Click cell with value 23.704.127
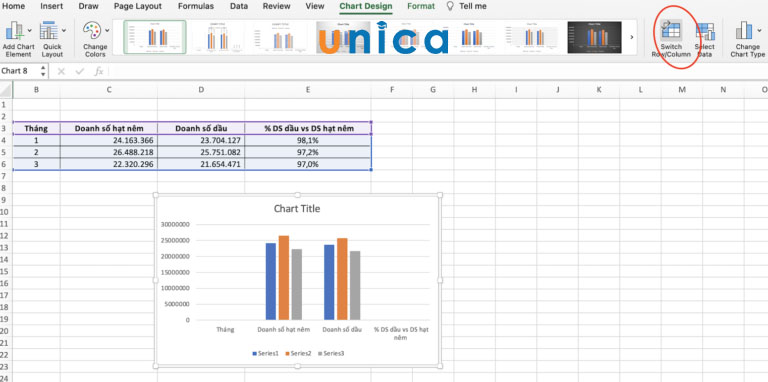This screenshot has width=768, height=382. tap(201, 140)
